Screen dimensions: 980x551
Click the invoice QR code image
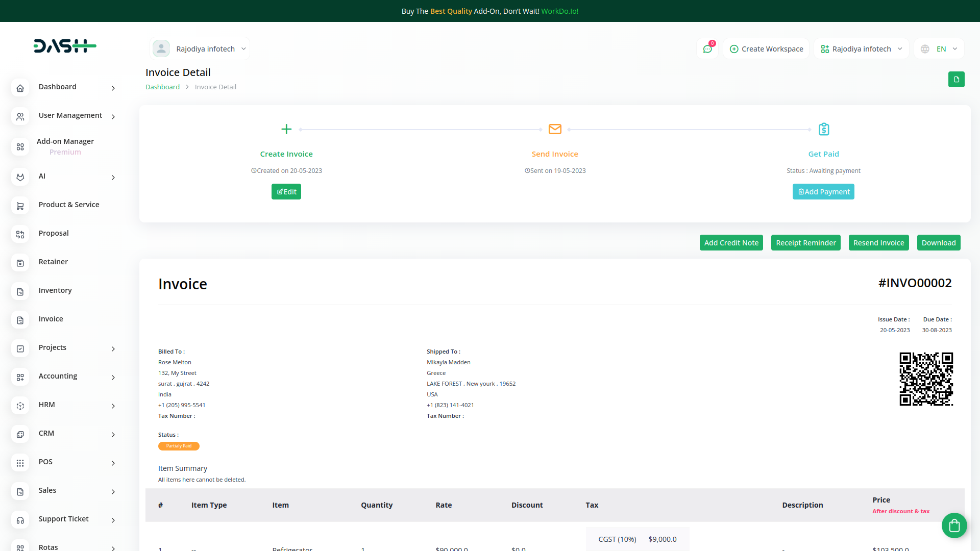926,379
